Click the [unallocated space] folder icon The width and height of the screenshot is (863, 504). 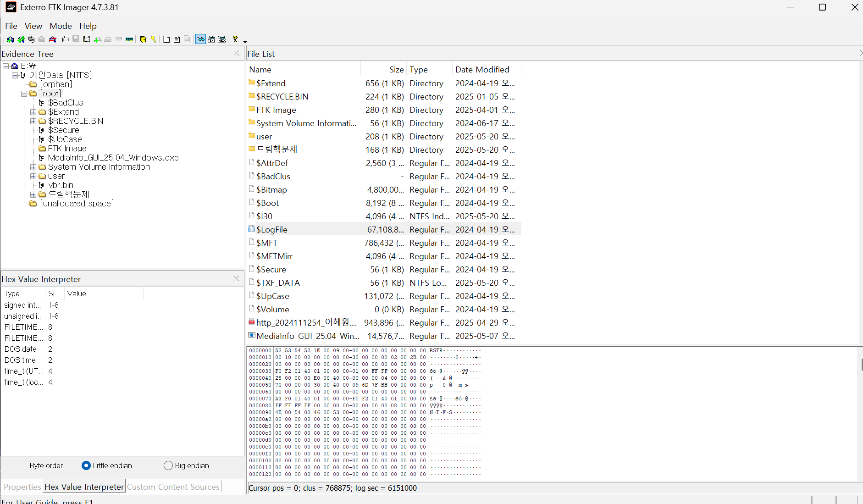[x=33, y=204]
